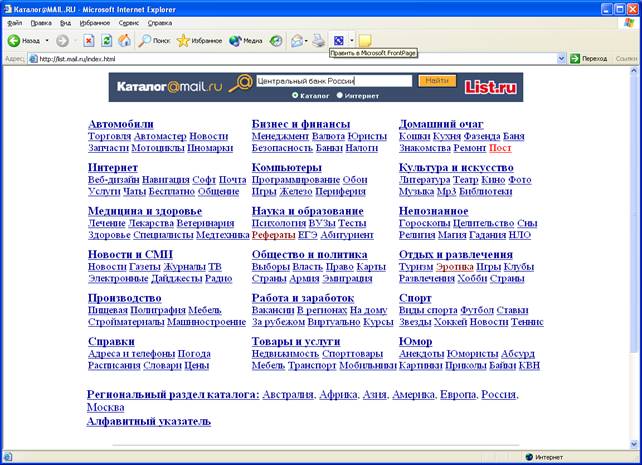Click the address bar URL field
642x465 pixels.
click(x=293, y=59)
